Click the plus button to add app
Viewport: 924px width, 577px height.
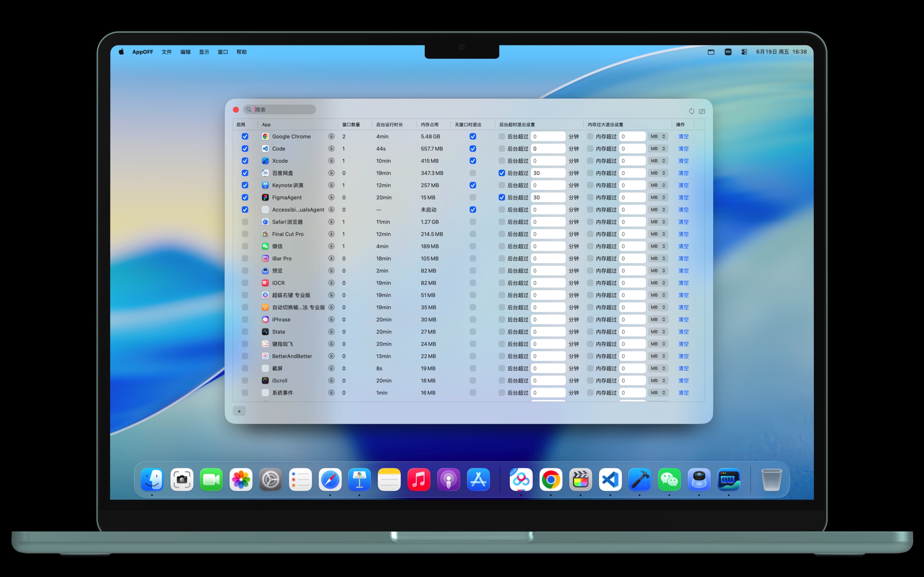point(239,411)
